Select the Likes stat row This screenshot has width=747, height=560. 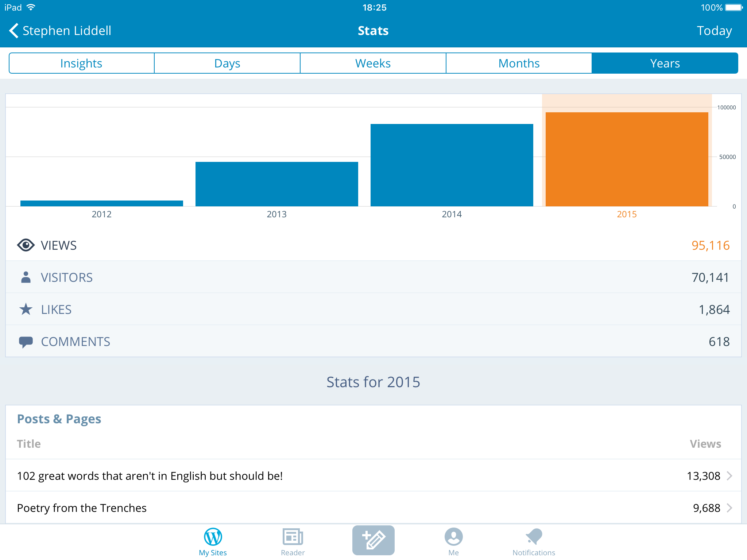(373, 310)
